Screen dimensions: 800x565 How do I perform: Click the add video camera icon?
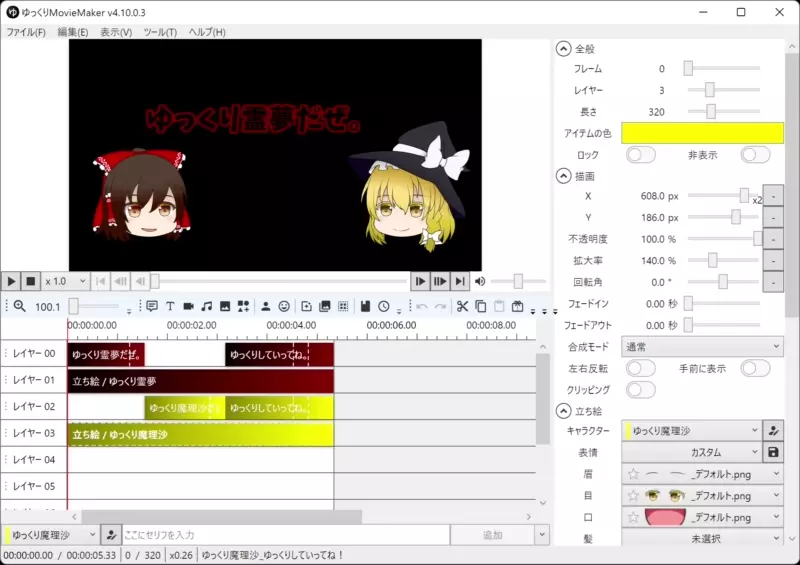click(x=188, y=307)
